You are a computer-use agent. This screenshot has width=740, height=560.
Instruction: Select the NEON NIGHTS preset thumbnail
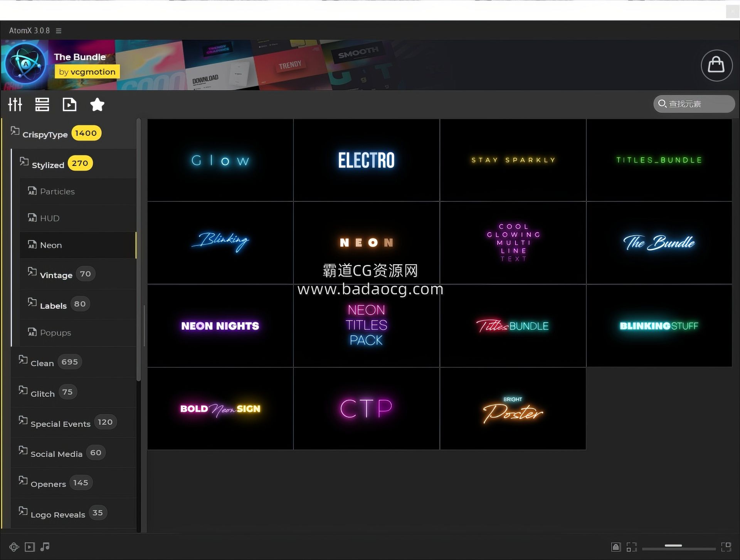click(220, 326)
